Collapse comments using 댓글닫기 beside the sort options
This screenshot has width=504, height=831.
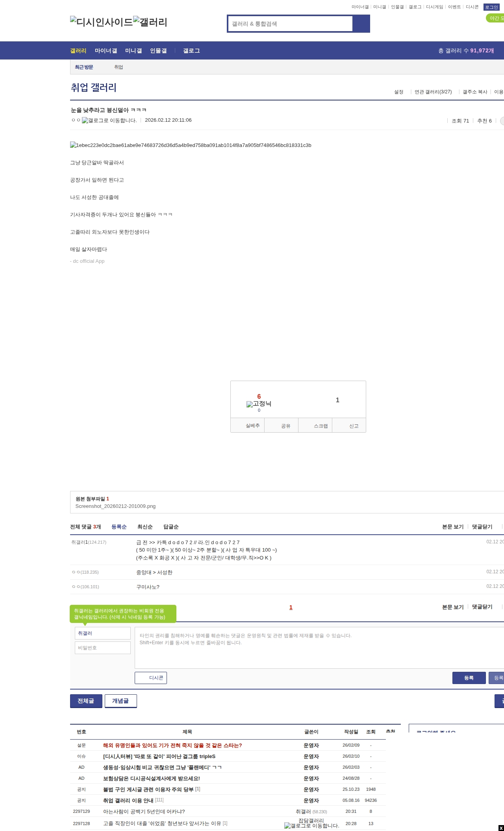click(x=482, y=527)
